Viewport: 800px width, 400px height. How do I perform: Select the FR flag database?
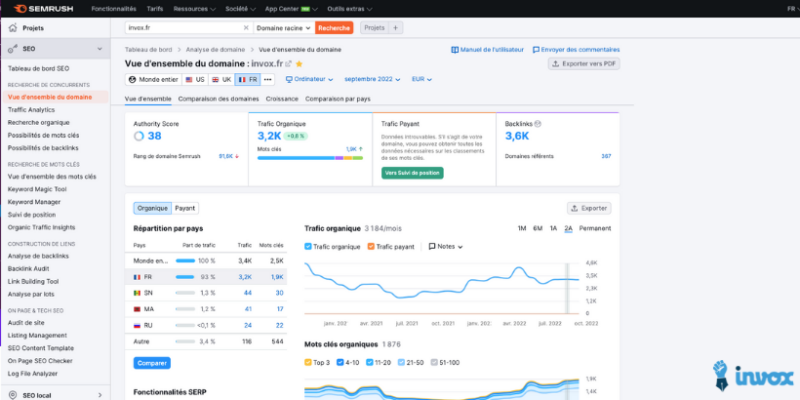[247, 80]
